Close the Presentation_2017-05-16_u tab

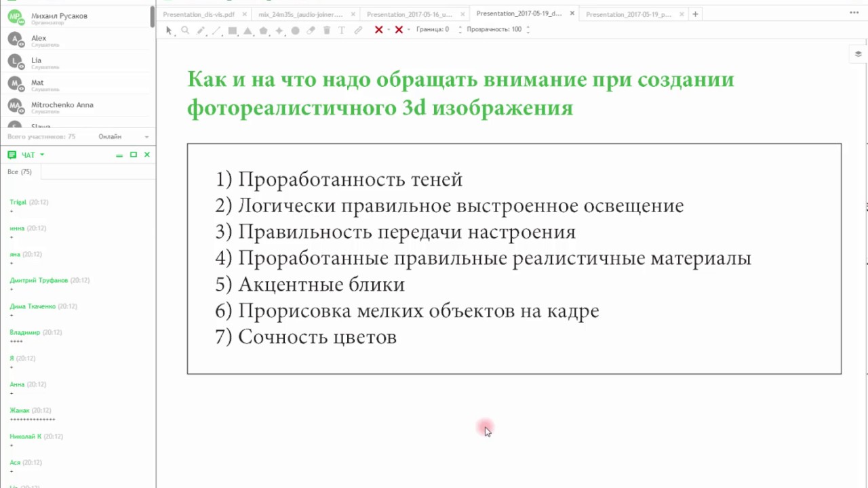tap(462, 14)
